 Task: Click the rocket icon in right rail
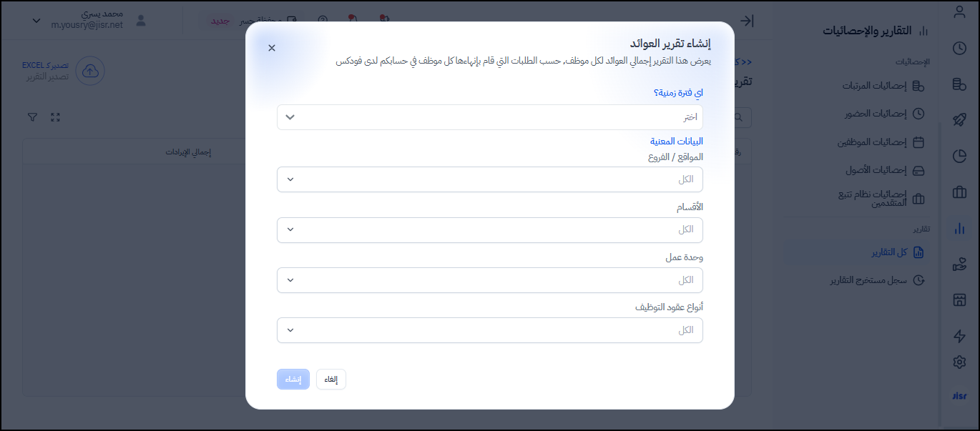959,120
